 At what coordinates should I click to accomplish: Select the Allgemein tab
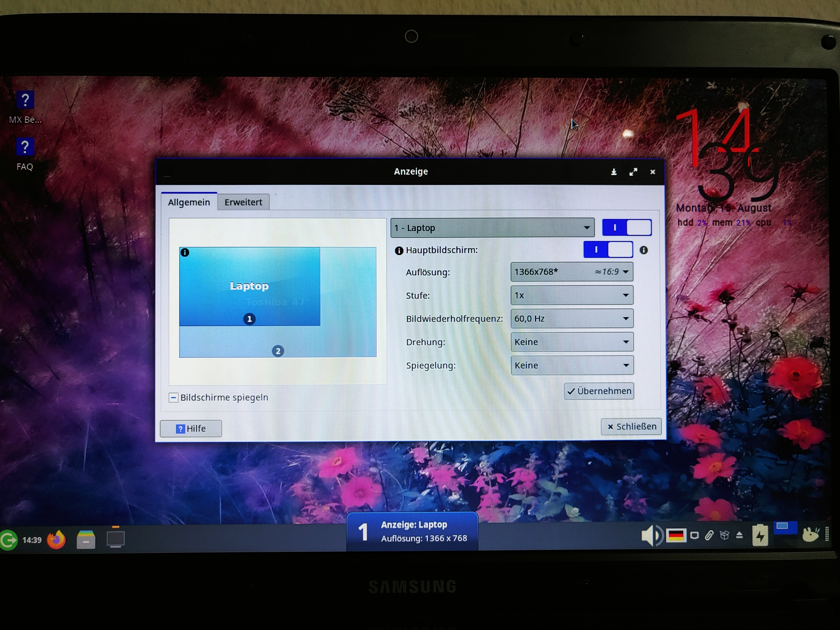(189, 202)
